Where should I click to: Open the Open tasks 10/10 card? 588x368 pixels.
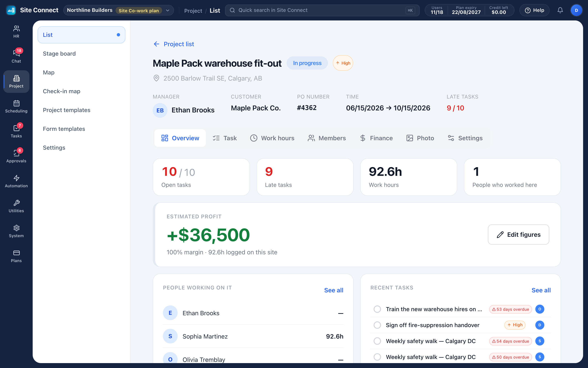[201, 177]
